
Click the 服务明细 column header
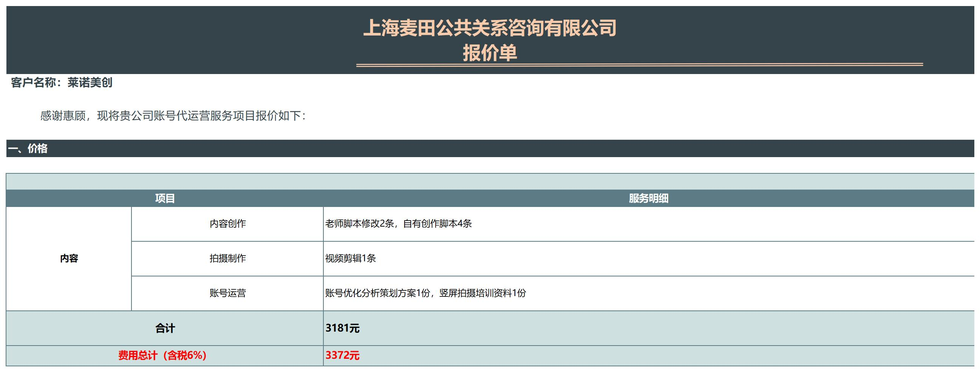pos(648,198)
